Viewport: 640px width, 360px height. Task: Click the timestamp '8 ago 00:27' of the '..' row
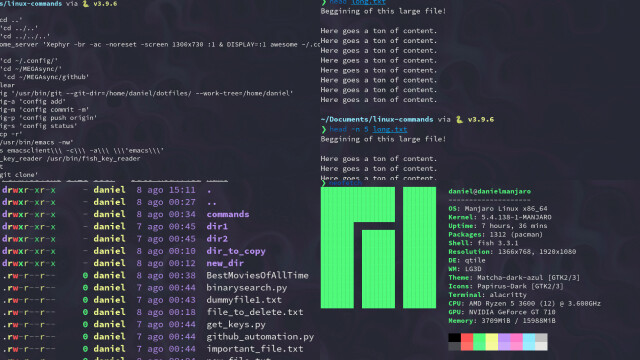click(166, 202)
